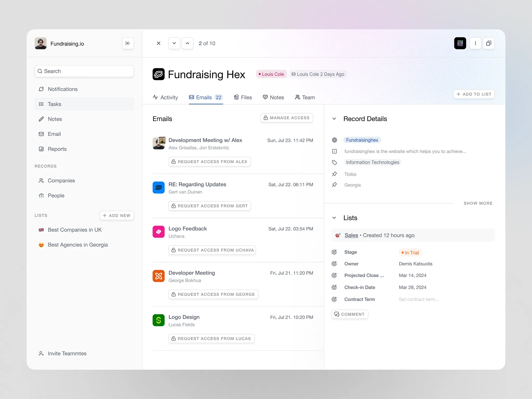Open the three-dot more options menu
532x399 pixels.
pos(475,43)
